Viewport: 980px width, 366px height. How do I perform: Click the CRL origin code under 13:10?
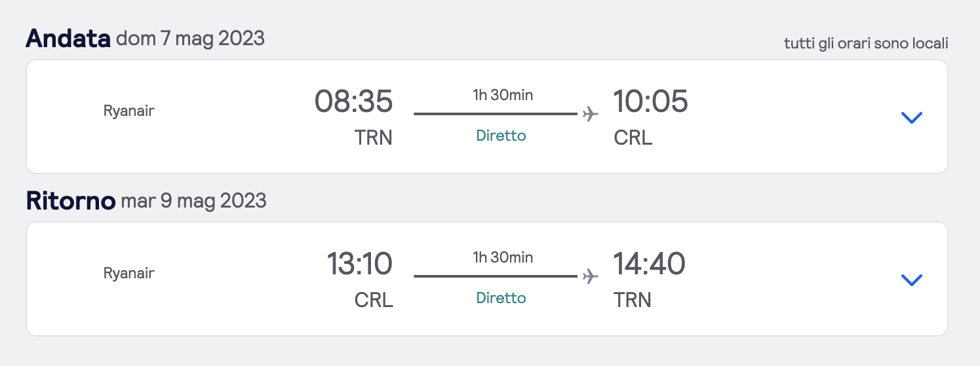pyautogui.click(x=374, y=301)
